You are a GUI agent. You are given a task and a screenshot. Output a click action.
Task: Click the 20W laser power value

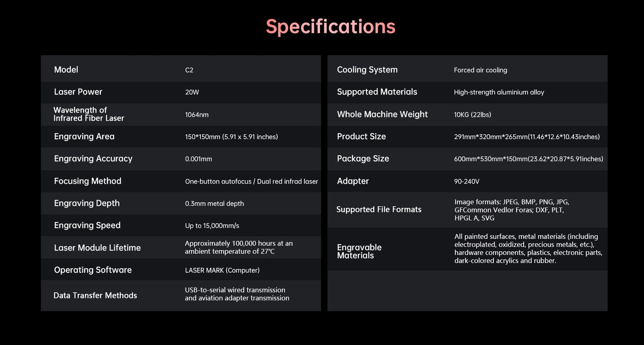(x=192, y=92)
